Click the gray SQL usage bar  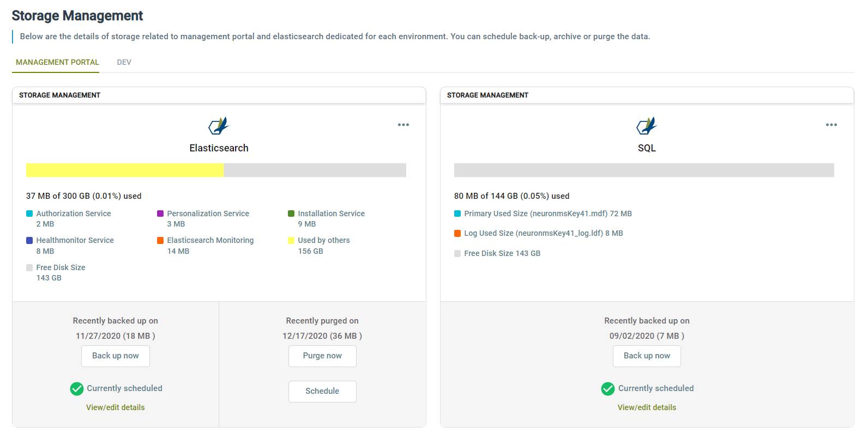[644, 170]
